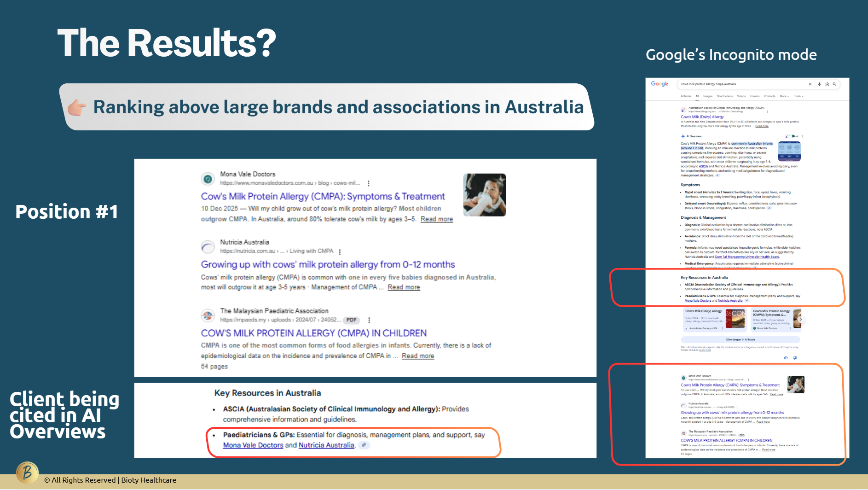Open 'COW'S MILK PROTEIN ALLERGY (CMPA) IN CHILDREN' in enlarged results
Image resolution: width=868 pixels, height=490 pixels.
click(x=314, y=333)
